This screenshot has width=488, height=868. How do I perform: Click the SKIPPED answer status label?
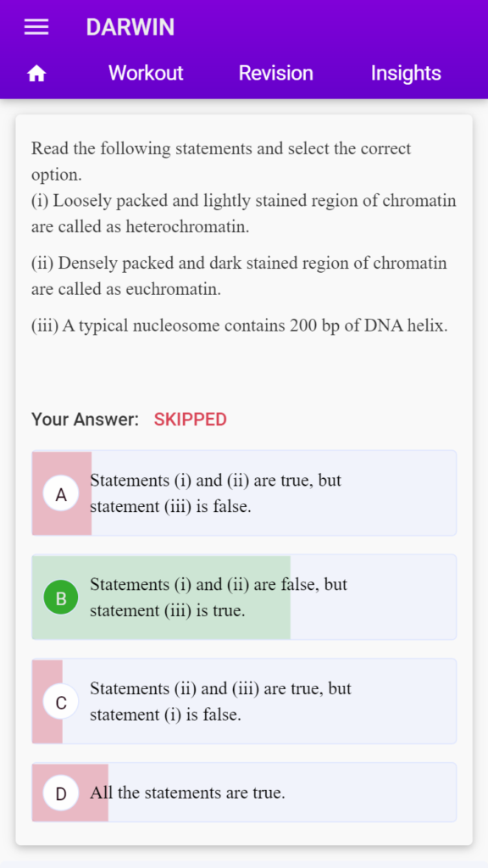[191, 420]
